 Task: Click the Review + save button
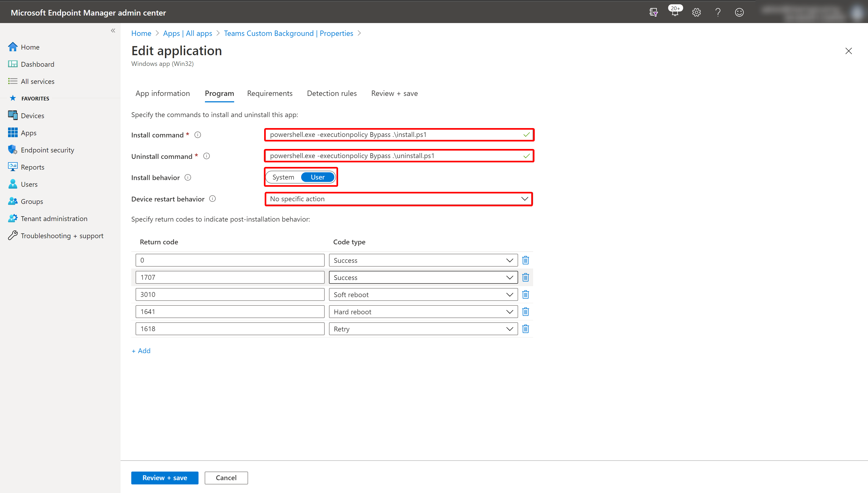(164, 478)
